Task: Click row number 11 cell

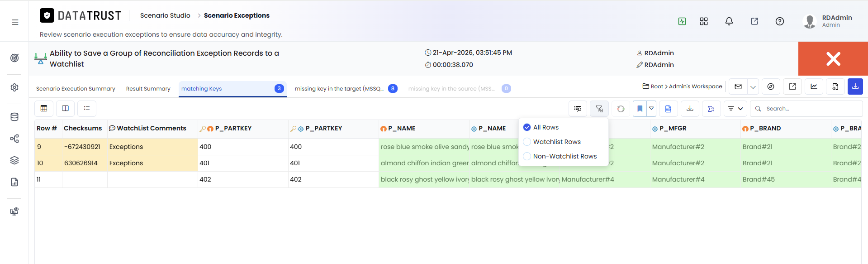Action: point(48,179)
